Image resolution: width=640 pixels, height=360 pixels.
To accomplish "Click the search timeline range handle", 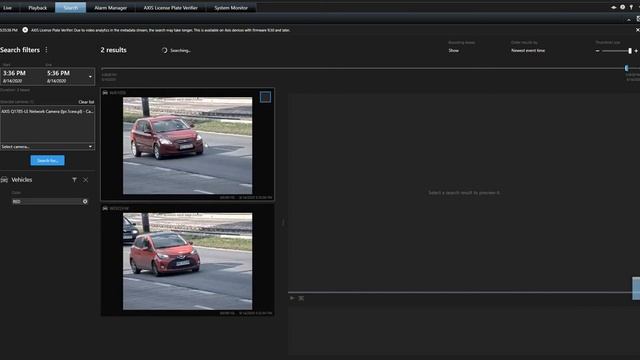I will pyautogui.click(x=627, y=68).
